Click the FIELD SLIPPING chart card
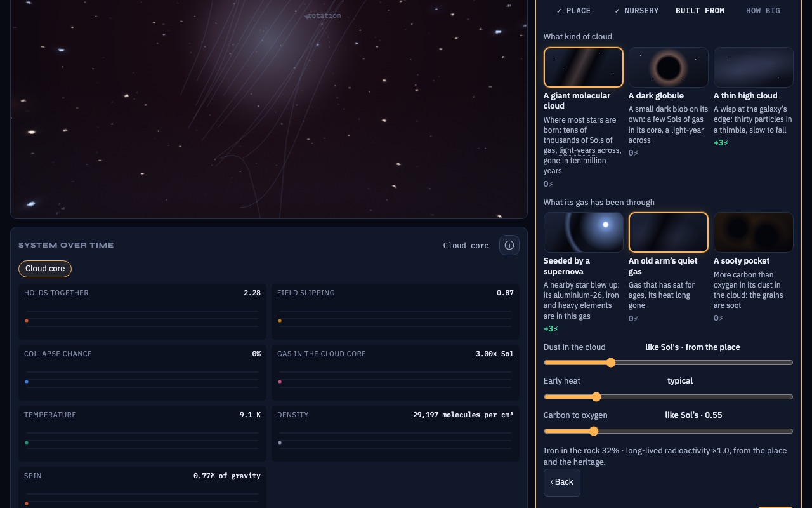812x508 pixels. [x=395, y=311]
